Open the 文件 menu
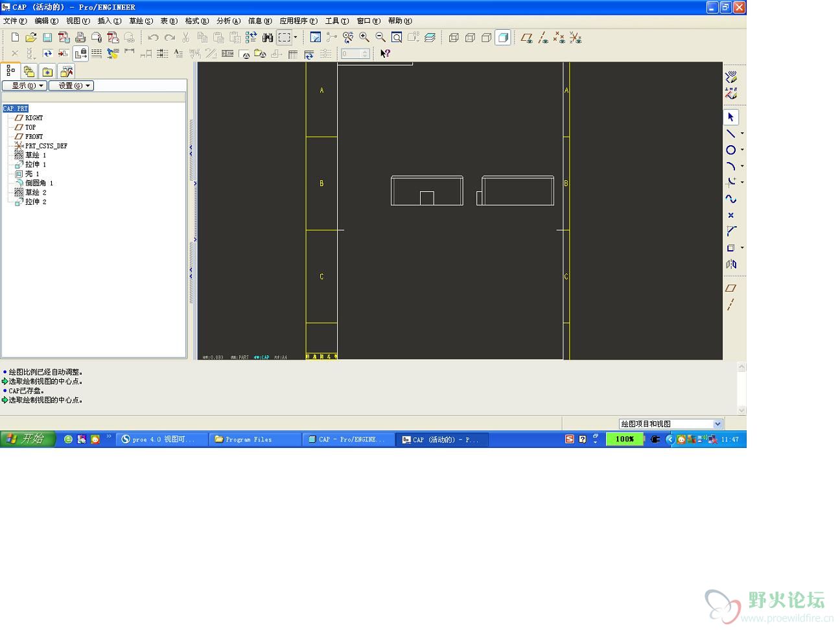The image size is (840, 630). point(15,21)
